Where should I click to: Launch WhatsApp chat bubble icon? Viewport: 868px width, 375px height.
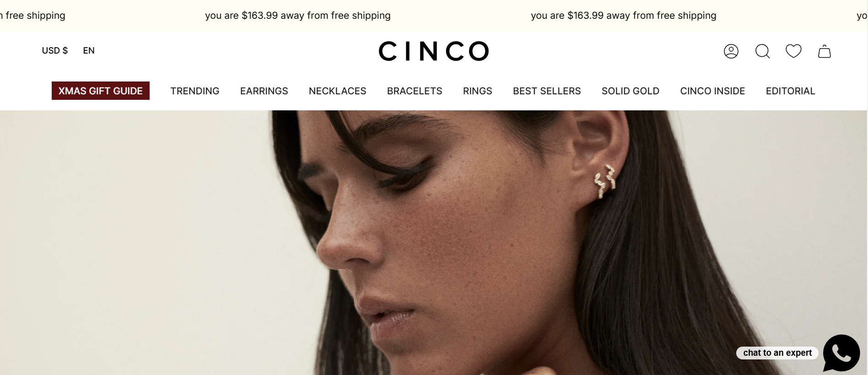(841, 353)
